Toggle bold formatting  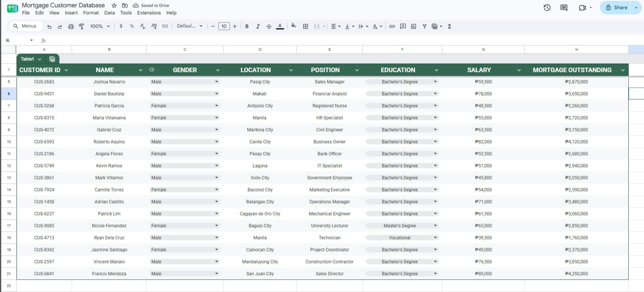(247, 26)
